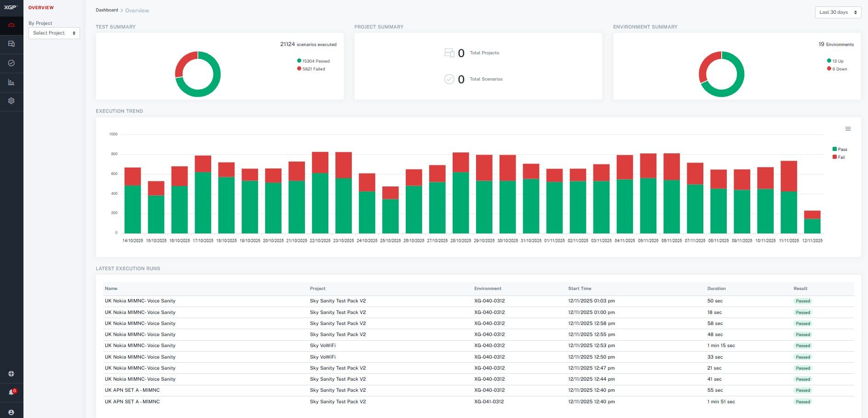Click the XGP logo
This screenshot has height=418, width=868.
[11, 7]
